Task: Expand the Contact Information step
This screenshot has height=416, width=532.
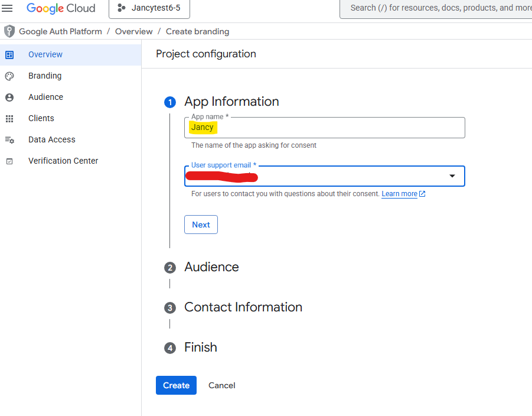Action: pos(243,307)
